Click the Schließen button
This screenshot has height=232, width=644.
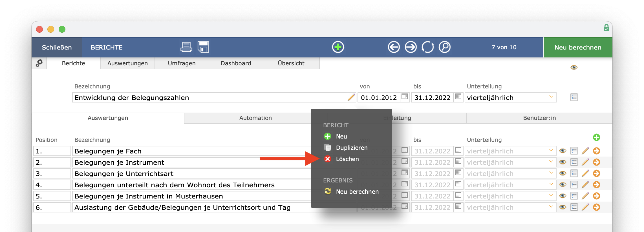57,47
